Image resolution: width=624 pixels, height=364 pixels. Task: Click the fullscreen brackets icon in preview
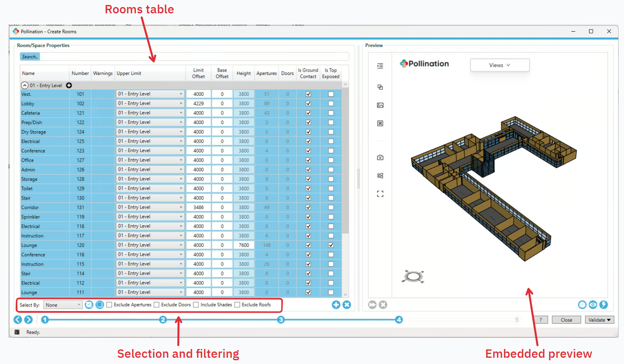[380, 194]
